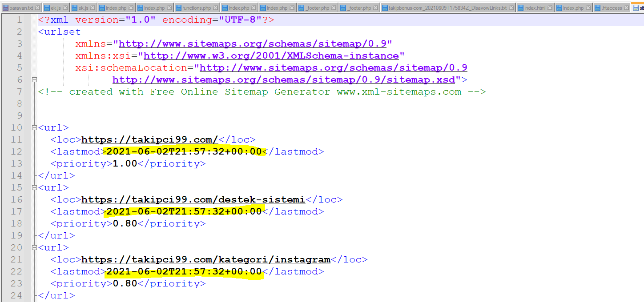The width and height of the screenshot is (644, 302).
Task: Click the xsi:schemaLocation attribute name
Action: pos(131,68)
